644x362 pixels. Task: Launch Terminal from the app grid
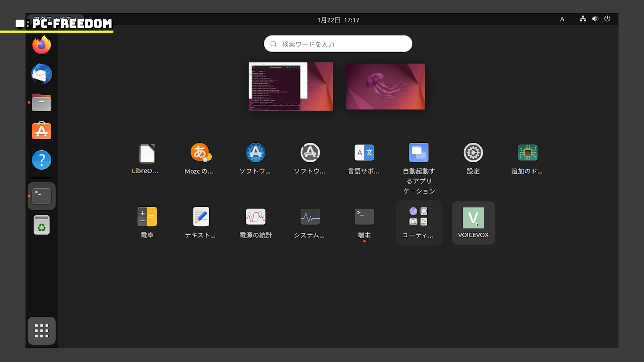coord(364,217)
